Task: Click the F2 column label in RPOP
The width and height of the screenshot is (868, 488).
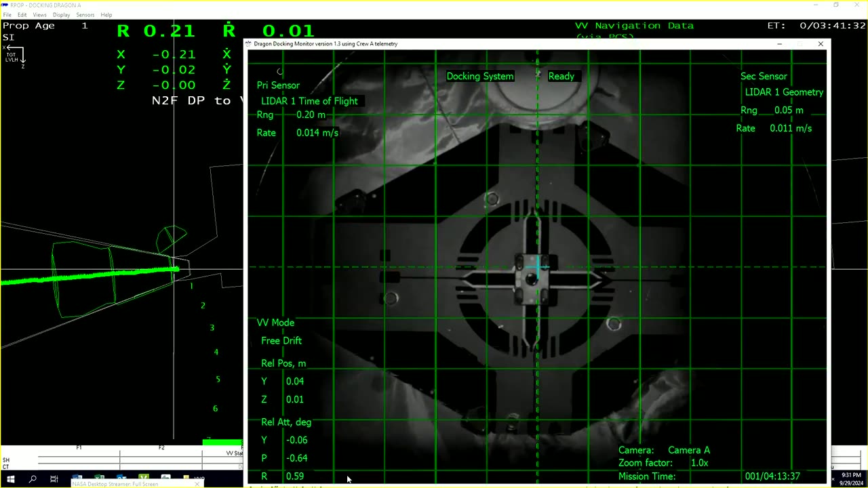Action: [161, 448]
